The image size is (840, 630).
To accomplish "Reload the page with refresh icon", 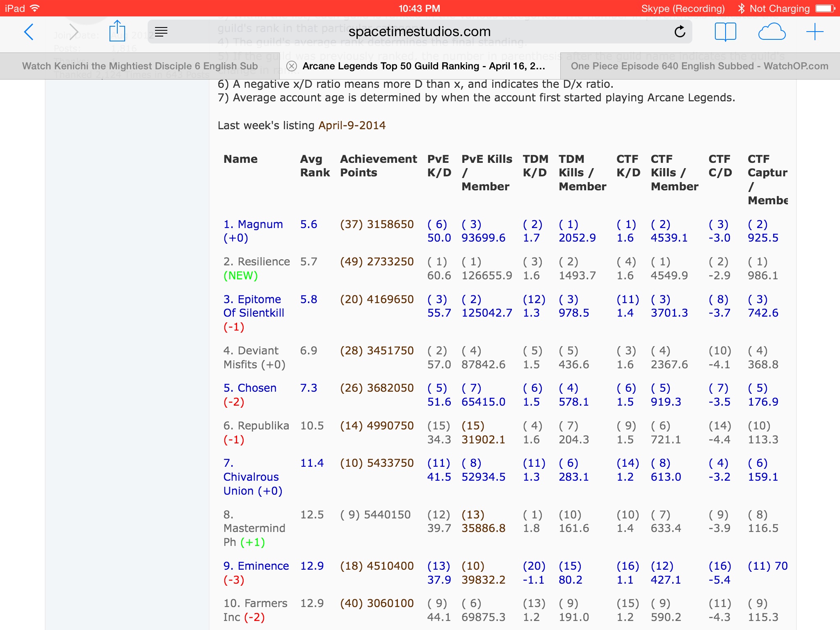I will coord(680,32).
